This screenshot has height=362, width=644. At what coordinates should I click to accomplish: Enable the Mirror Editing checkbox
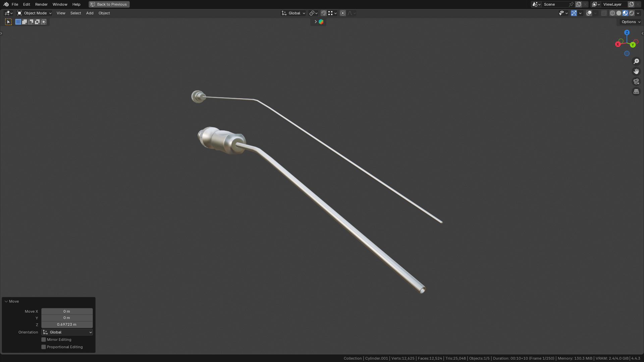tap(44, 340)
